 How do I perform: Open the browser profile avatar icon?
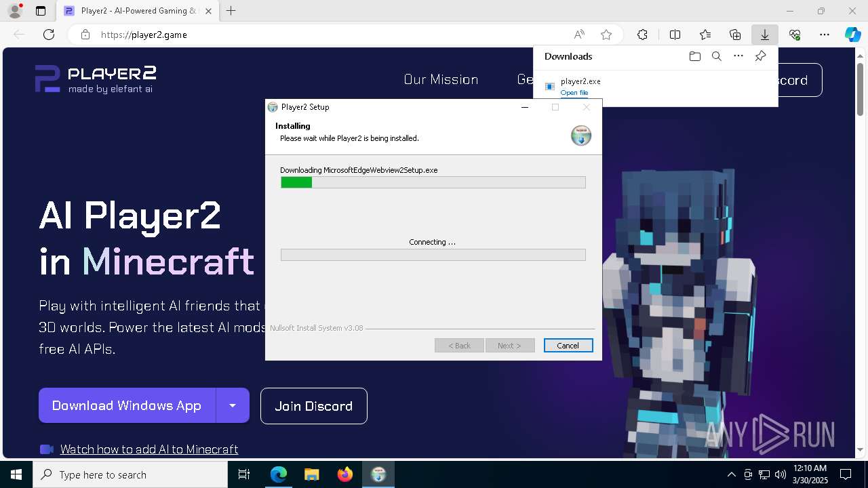click(14, 11)
